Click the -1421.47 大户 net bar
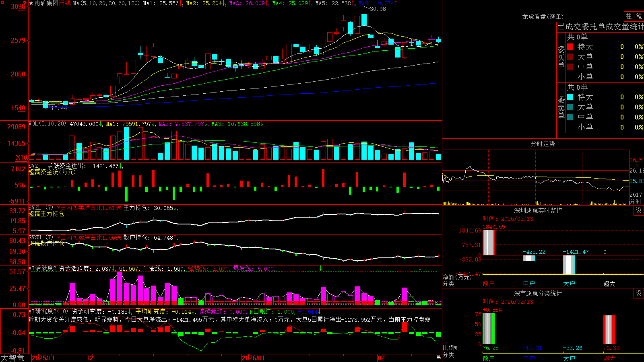Screen dimensions: 644x362 click(569, 265)
